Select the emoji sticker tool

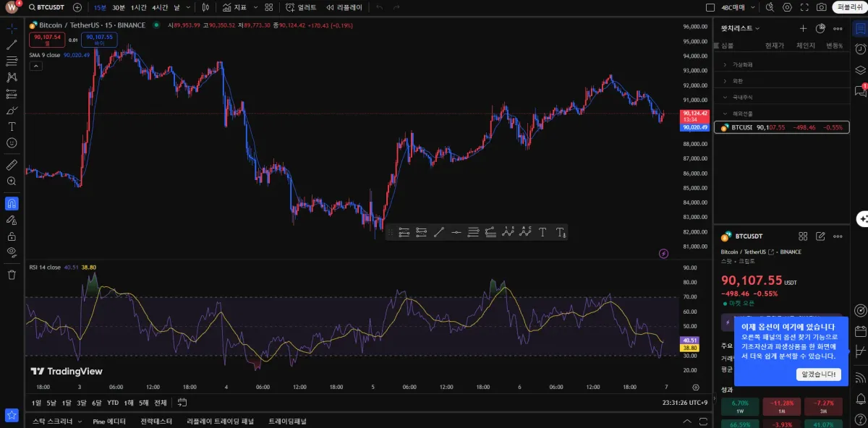tap(12, 143)
